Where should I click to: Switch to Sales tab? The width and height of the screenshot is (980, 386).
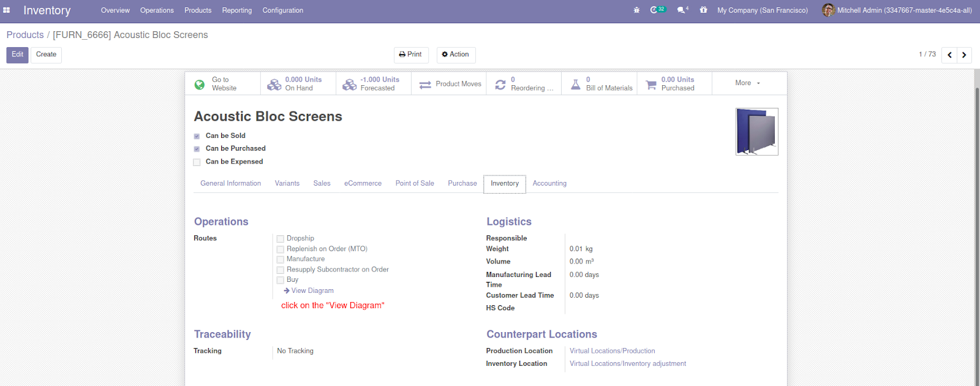(x=322, y=184)
